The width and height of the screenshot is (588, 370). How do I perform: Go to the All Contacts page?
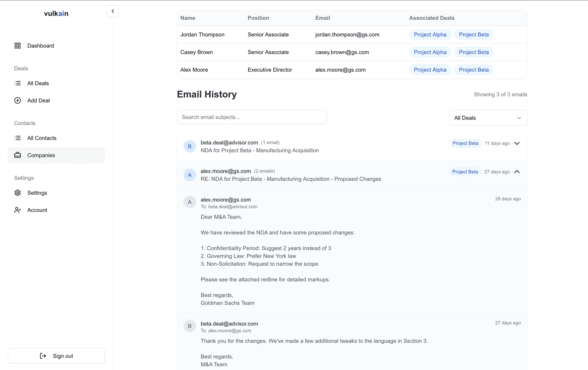(x=42, y=138)
